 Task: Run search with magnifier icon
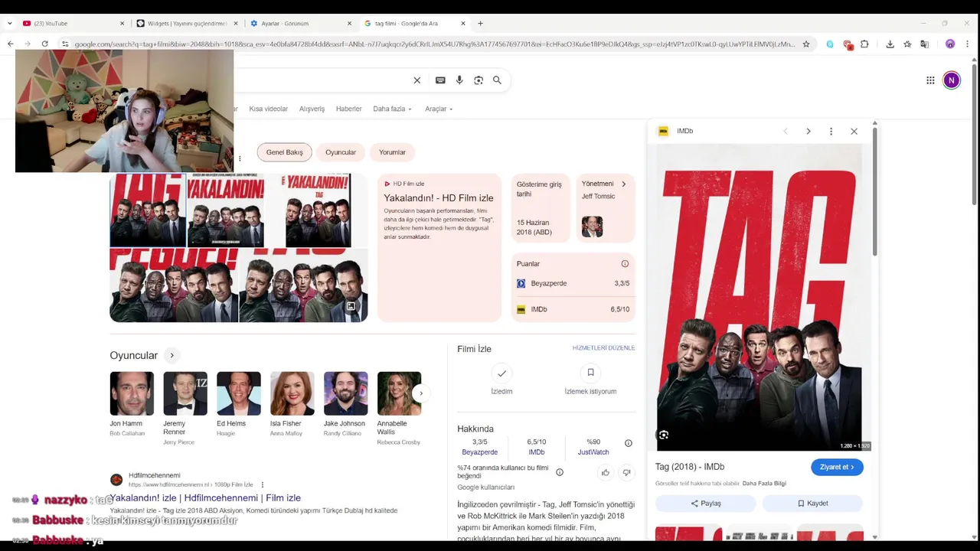point(497,80)
